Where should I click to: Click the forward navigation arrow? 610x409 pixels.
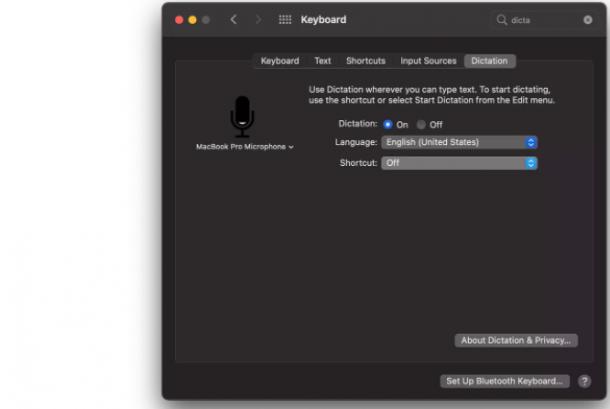[258, 19]
